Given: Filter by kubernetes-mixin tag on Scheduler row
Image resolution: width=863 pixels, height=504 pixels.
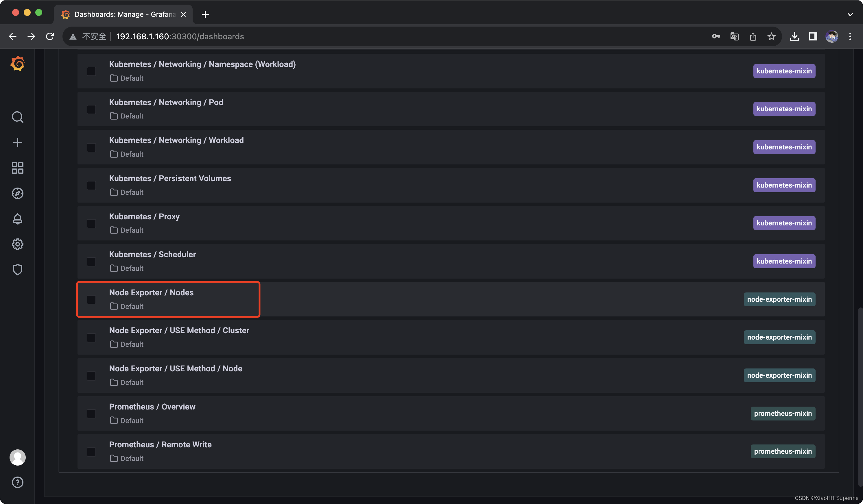Looking at the screenshot, I should 784,261.
